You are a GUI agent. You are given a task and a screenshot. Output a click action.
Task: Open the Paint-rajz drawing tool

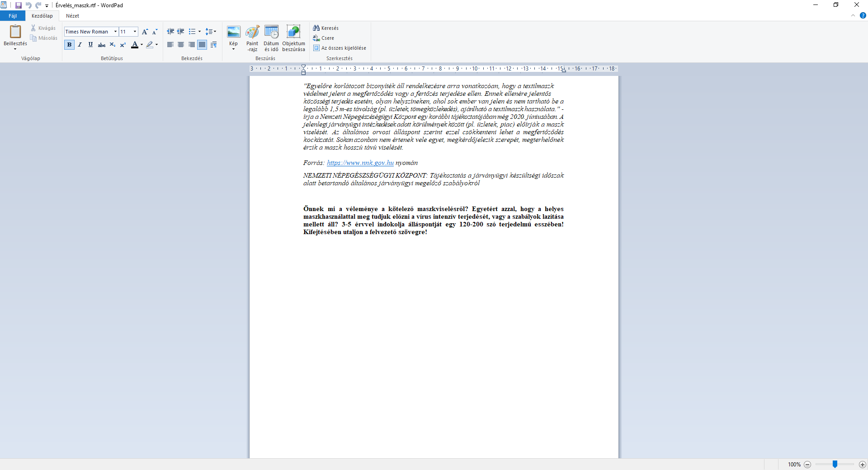[x=252, y=38]
